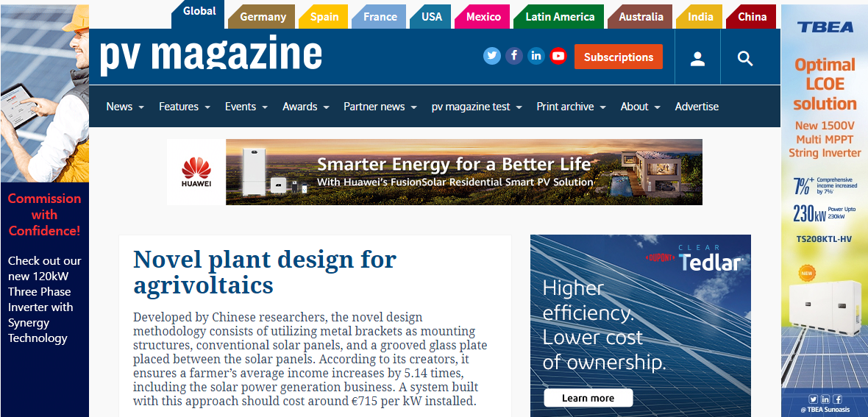Click the TBEA Optimal LCOE ad text

tap(825, 84)
